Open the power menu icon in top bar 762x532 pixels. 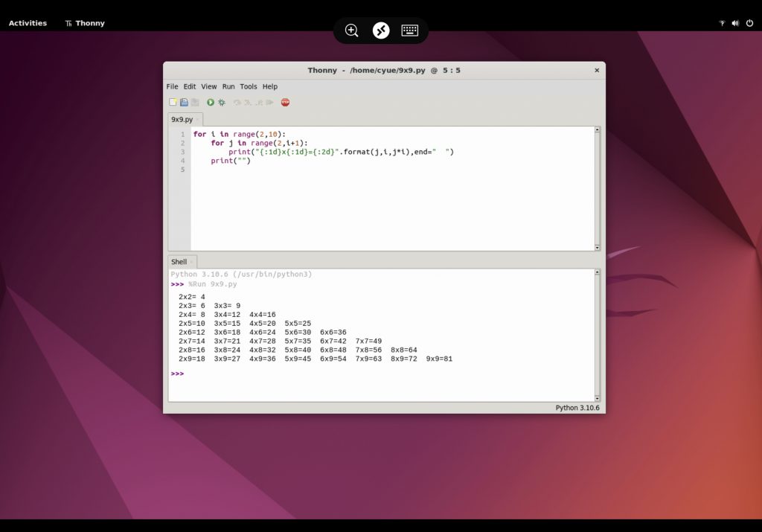point(749,23)
